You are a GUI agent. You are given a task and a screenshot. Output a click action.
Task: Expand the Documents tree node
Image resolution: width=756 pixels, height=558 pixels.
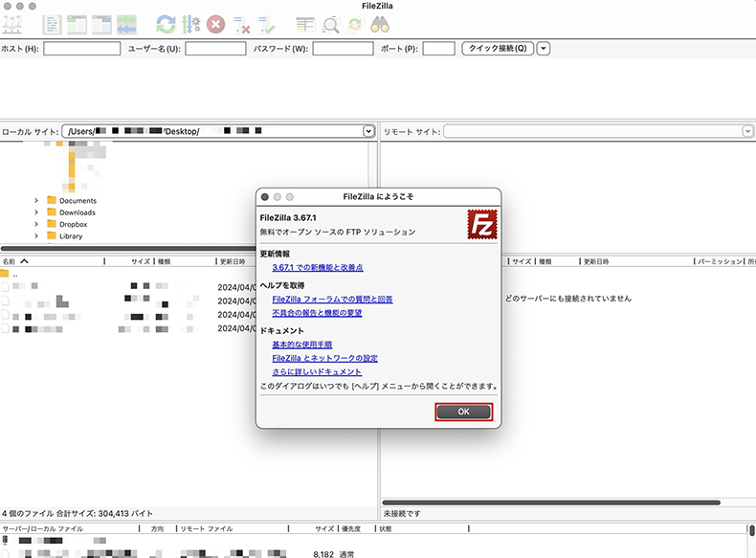tap(36, 200)
